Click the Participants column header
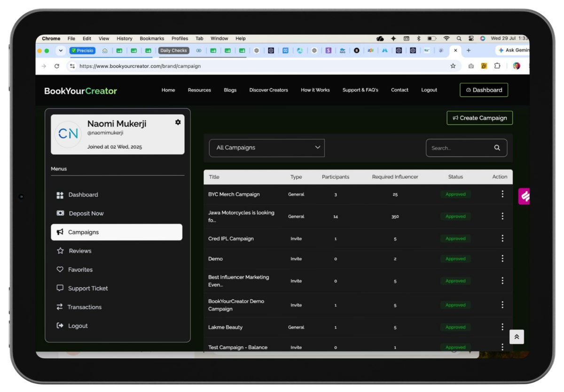Image resolution: width=564 pixels, height=392 pixels. point(336,177)
